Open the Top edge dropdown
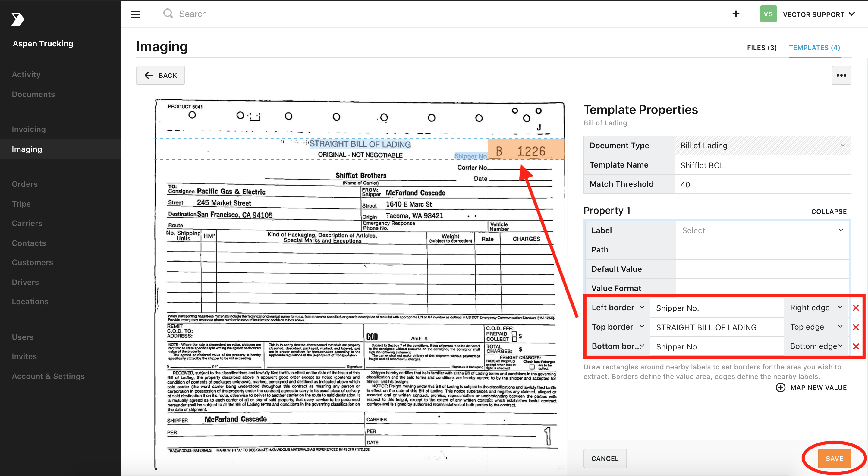Viewport: 868px width, 476px height. 816,327
